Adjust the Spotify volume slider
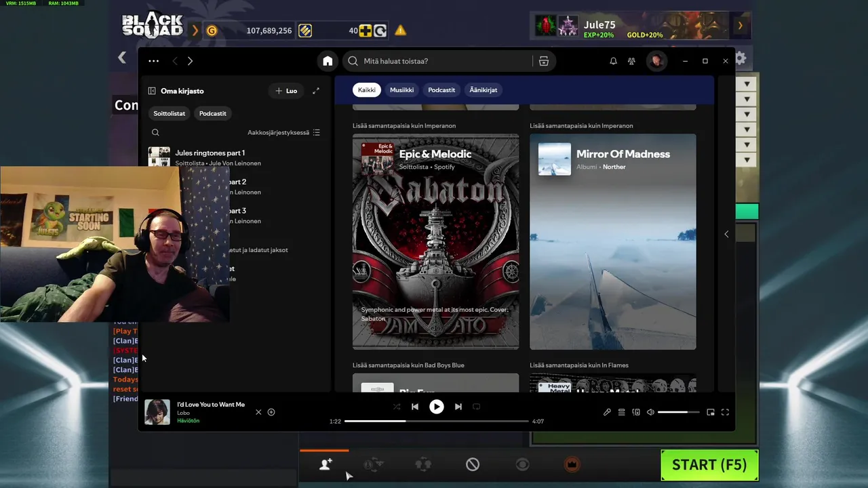This screenshot has width=868, height=488. (678, 412)
